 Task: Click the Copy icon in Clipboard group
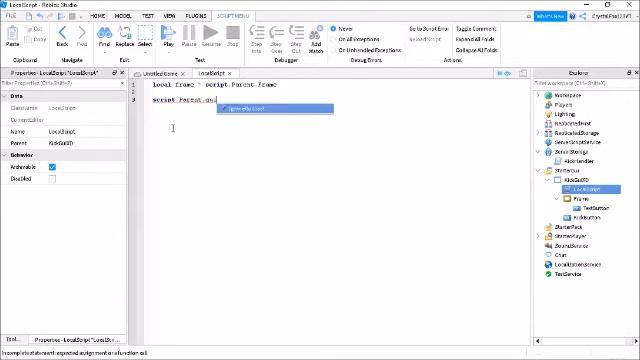pyautogui.click(x=28, y=40)
